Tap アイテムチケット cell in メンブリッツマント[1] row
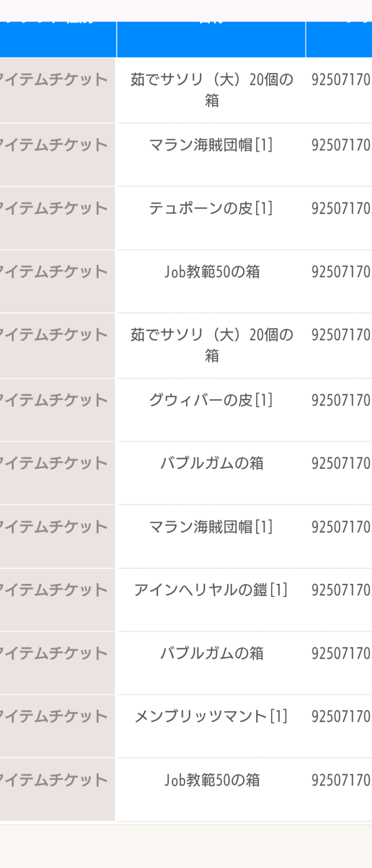The image size is (372, 868). (x=57, y=726)
